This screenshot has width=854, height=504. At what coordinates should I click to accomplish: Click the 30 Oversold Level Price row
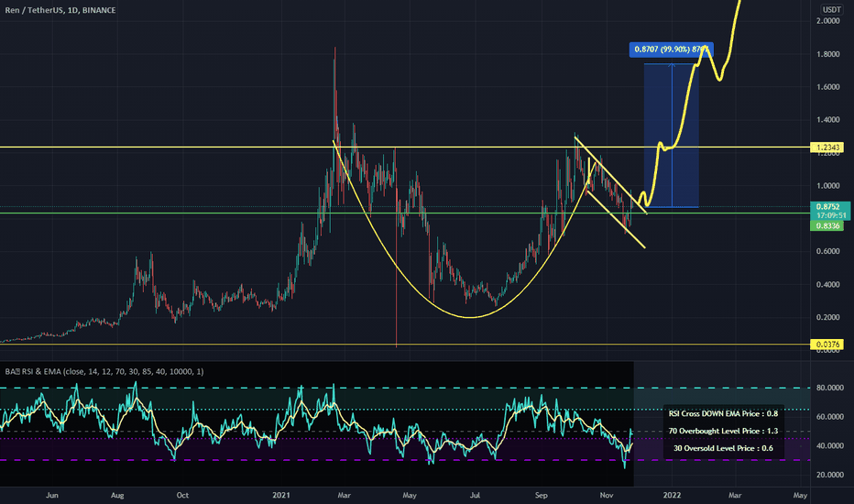pos(723,448)
